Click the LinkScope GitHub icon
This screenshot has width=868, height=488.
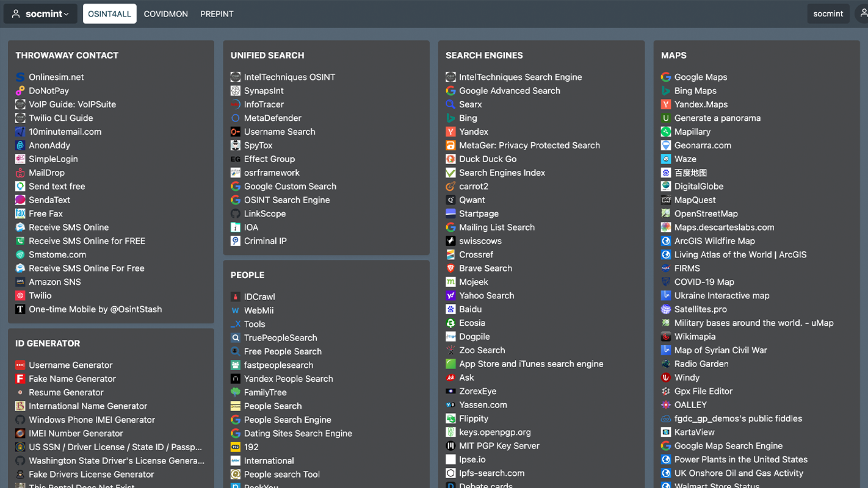click(236, 213)
